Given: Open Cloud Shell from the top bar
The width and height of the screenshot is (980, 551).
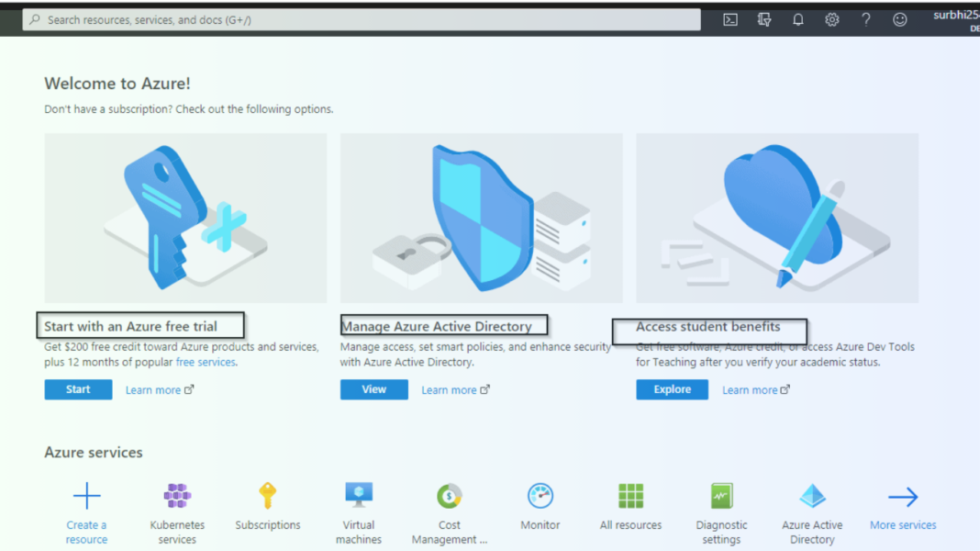Looking at the screenshot, I should [x=730, y=20].
